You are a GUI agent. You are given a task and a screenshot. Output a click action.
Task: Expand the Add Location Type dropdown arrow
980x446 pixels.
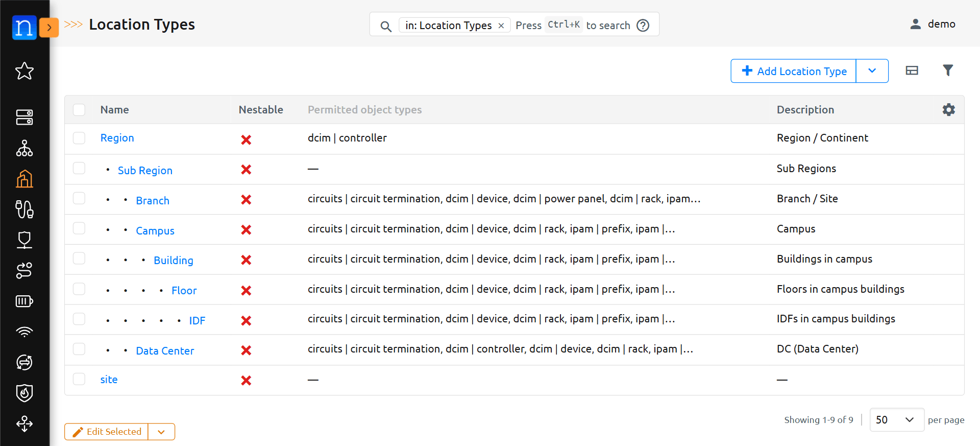872,71
